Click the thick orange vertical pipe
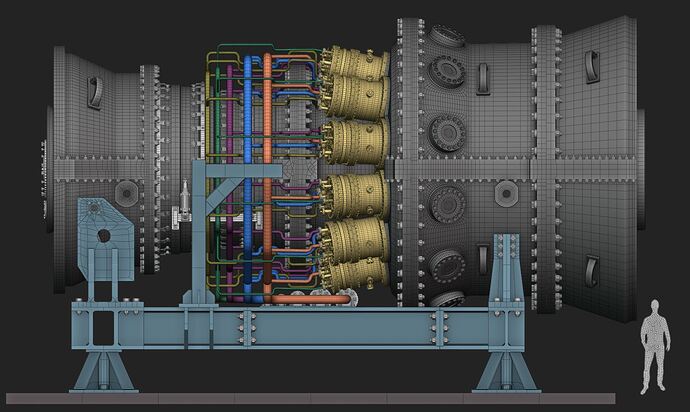Image resolution: width=690 pixels, height=412 pixels. pyautogui.click(x=268, y=176)
